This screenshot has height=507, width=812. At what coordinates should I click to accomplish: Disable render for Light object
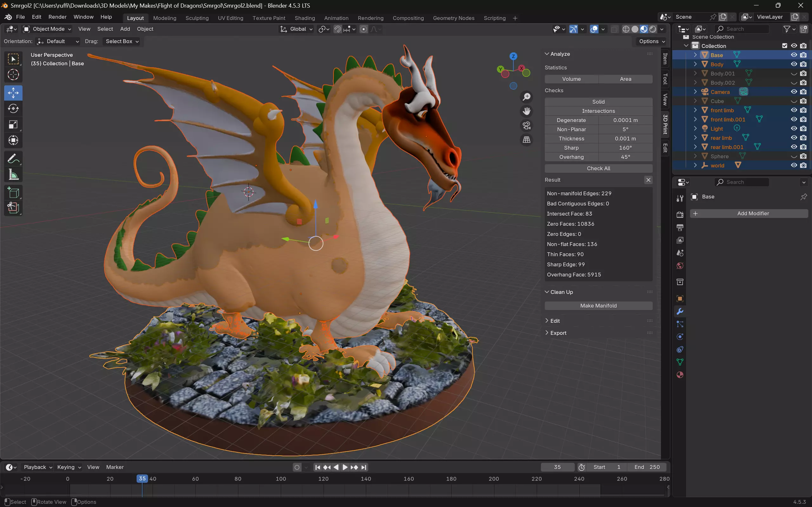(x=803, y=129)
